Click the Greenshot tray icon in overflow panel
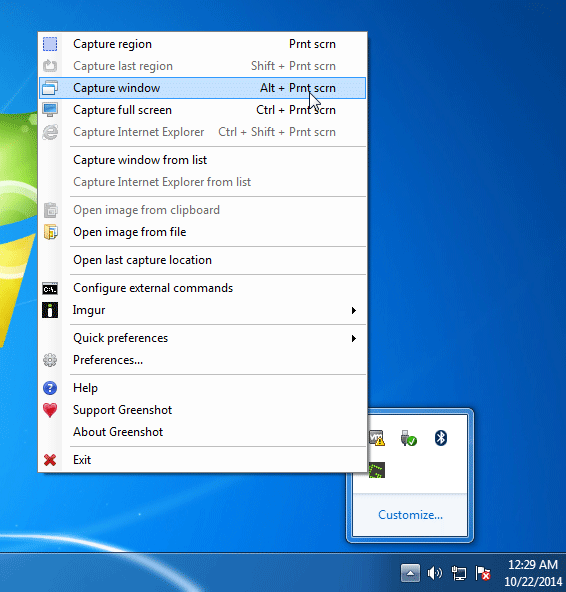Screen dimensions: 566x592 pos(376,470)
